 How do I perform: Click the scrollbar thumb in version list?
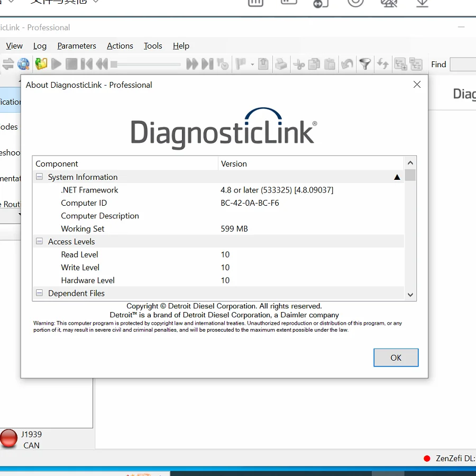pos(410,175)
